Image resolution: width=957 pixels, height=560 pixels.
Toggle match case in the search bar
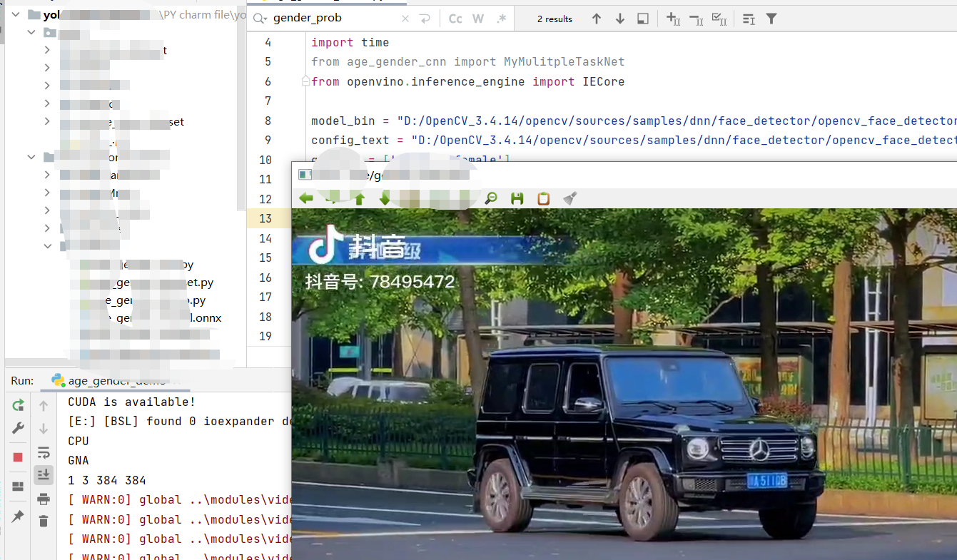click(455, 18)
